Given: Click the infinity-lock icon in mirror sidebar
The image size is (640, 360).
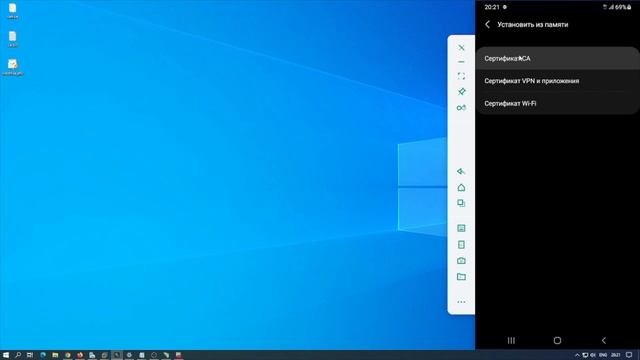Looking at the screenshot, I should [x=461, y=108].
